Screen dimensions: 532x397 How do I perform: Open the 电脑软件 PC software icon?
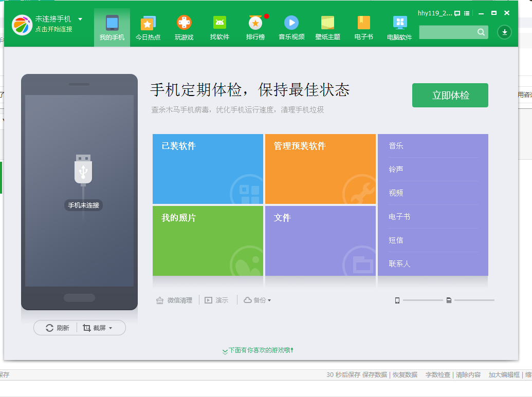tap(400, 23)
